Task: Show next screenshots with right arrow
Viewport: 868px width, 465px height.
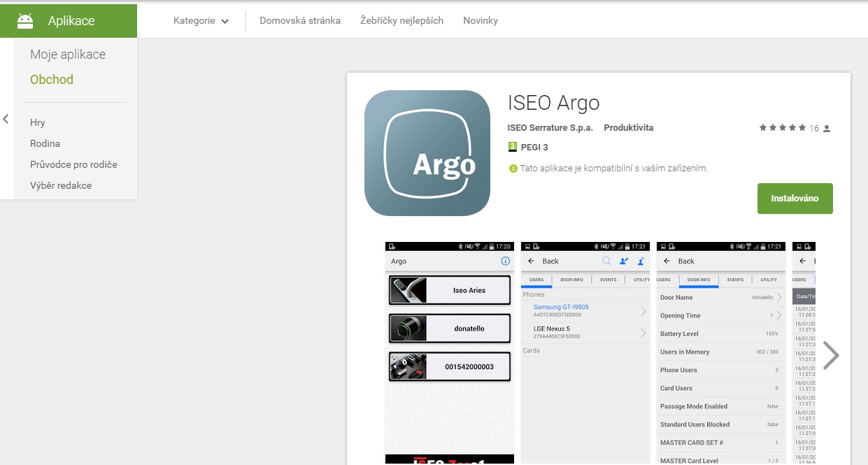Action: point(830,355)
